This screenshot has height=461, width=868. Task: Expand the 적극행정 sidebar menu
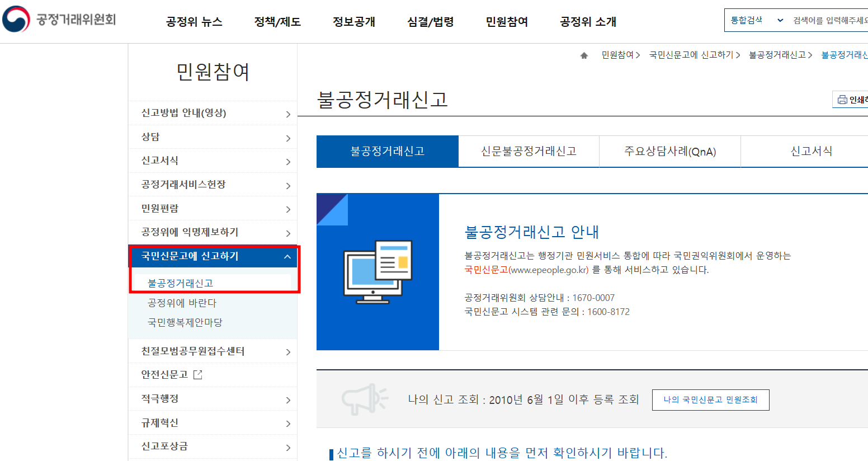[x=213, y=399]
